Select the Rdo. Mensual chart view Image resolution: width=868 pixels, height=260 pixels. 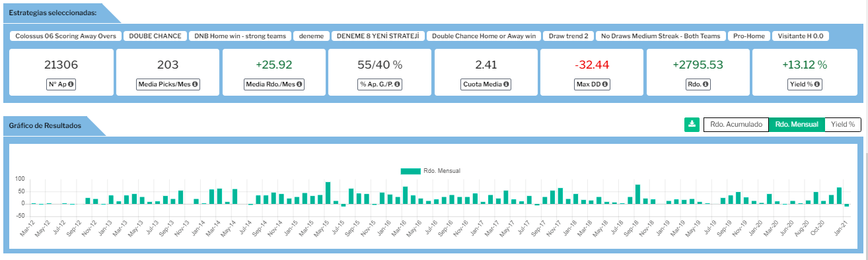pyautogui.click(x=797, y=124)
